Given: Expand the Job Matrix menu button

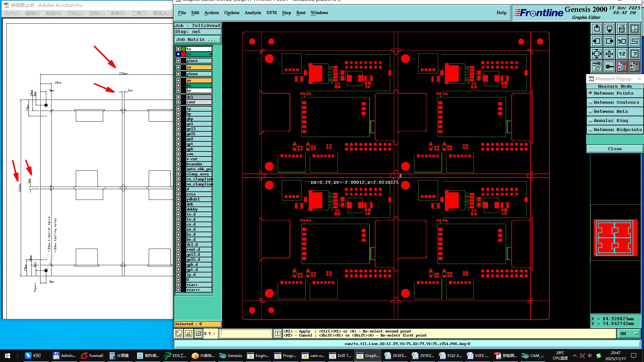Looking at the screenshot, I should pos(198,40).
